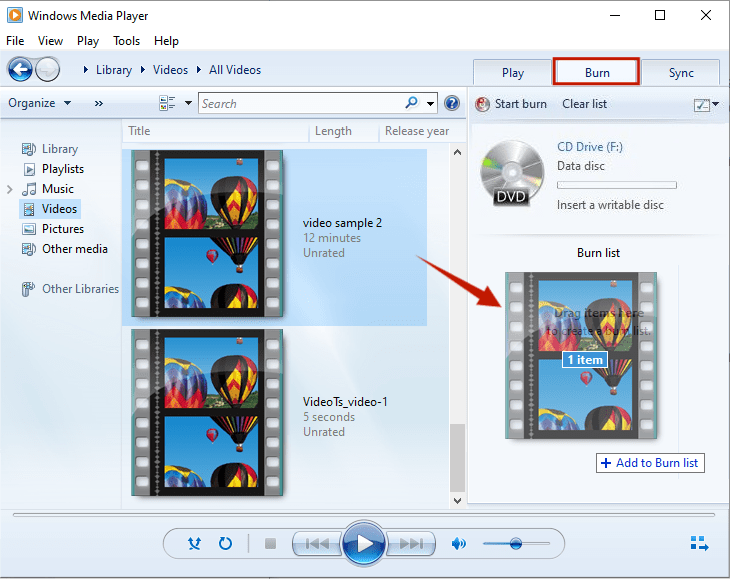Adjust the volume slider
The height and width of the screenshot is (579, 730).
pyautogui.click(x=515, y=544)
